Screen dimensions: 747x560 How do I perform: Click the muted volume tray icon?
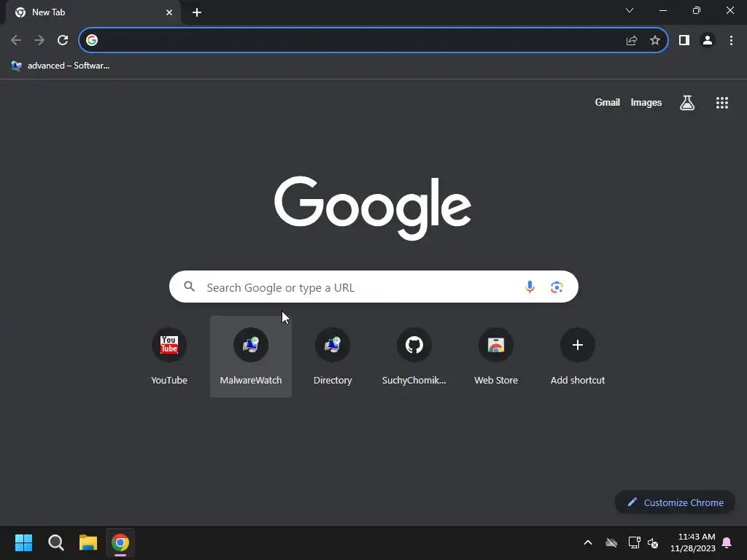pyautogui.click(x=653, y=542)
